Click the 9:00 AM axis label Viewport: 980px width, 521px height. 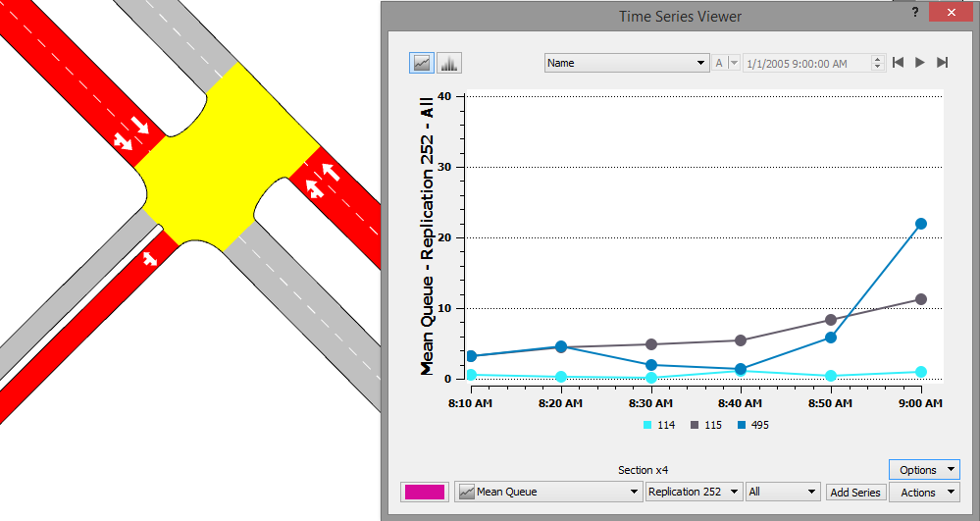tap(920, 403)
